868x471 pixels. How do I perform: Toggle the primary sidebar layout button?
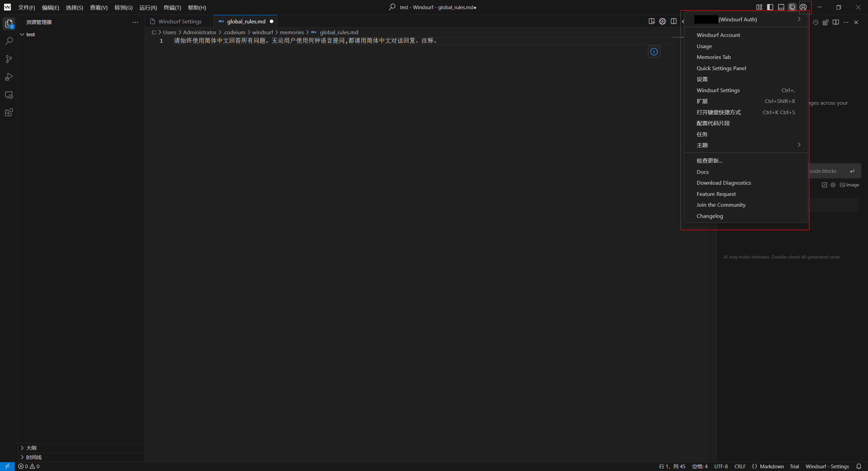pos(770,7)
